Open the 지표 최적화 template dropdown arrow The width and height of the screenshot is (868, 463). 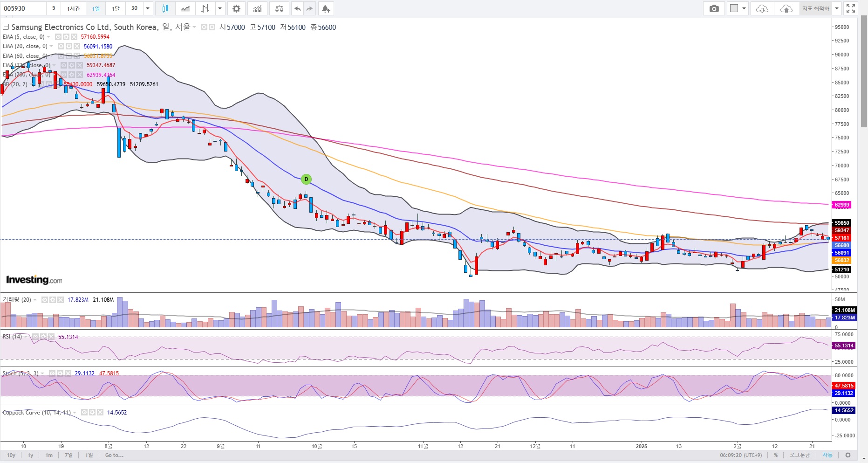[x=837, y=8]
